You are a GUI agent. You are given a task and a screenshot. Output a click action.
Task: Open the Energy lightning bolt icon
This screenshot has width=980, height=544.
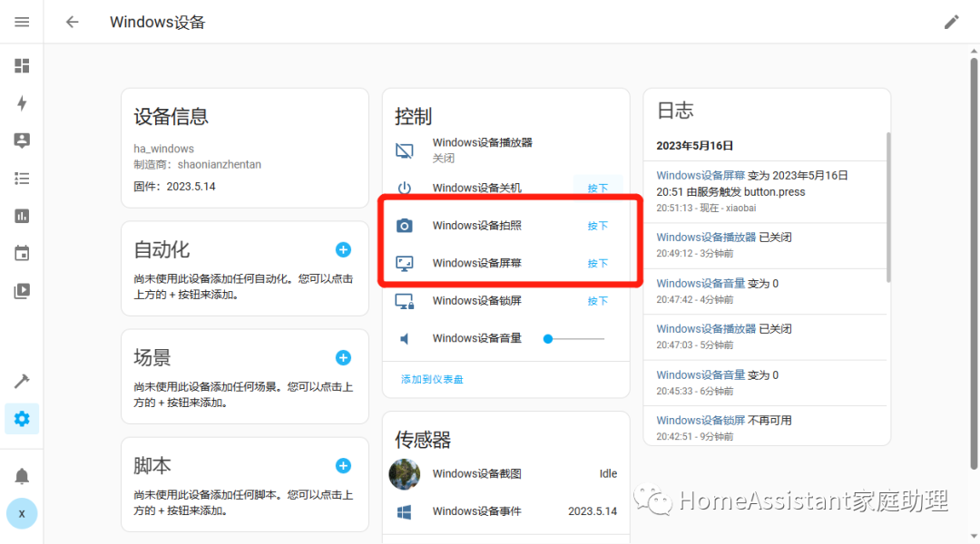tap(22, 103)
